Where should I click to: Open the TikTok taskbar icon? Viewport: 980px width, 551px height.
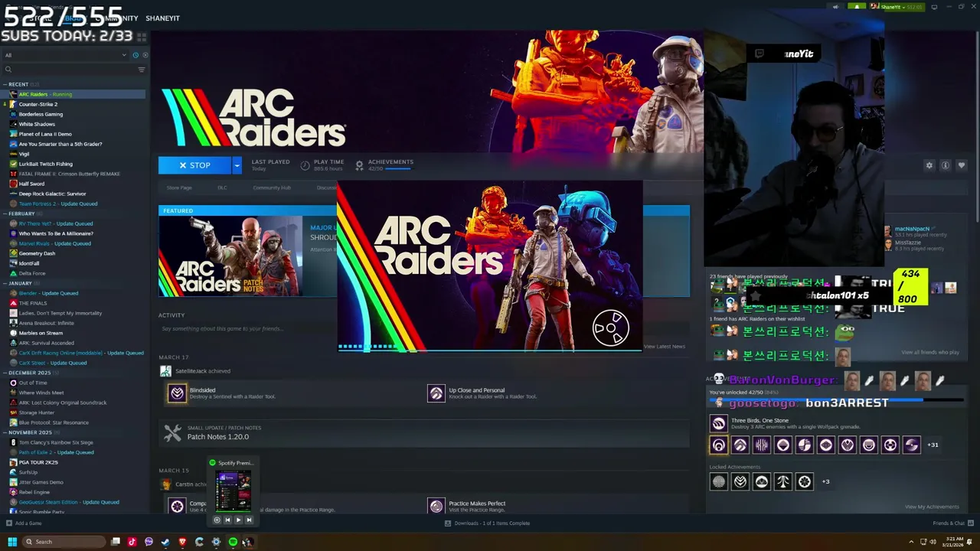(x=132, y=542)
